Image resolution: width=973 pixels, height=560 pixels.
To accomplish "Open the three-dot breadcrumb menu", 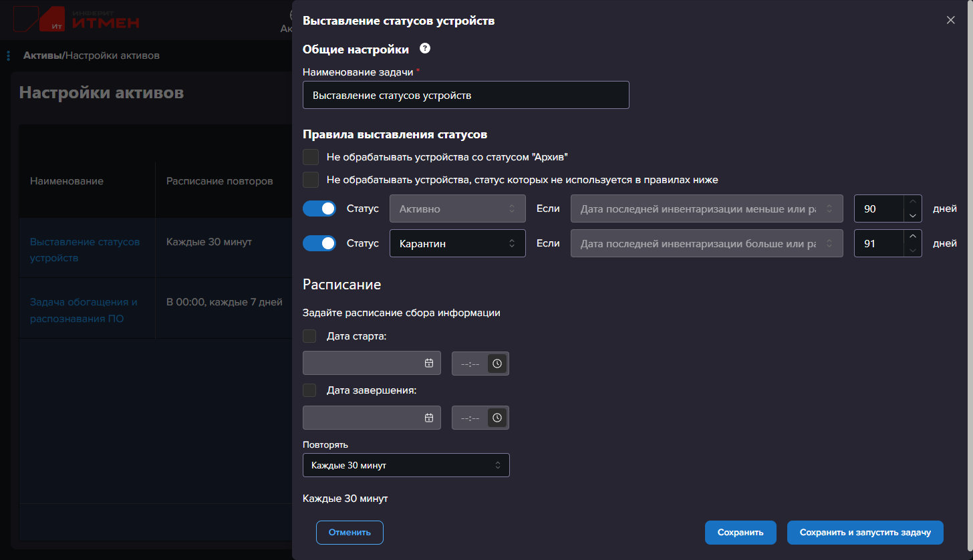I will point(8,55).
